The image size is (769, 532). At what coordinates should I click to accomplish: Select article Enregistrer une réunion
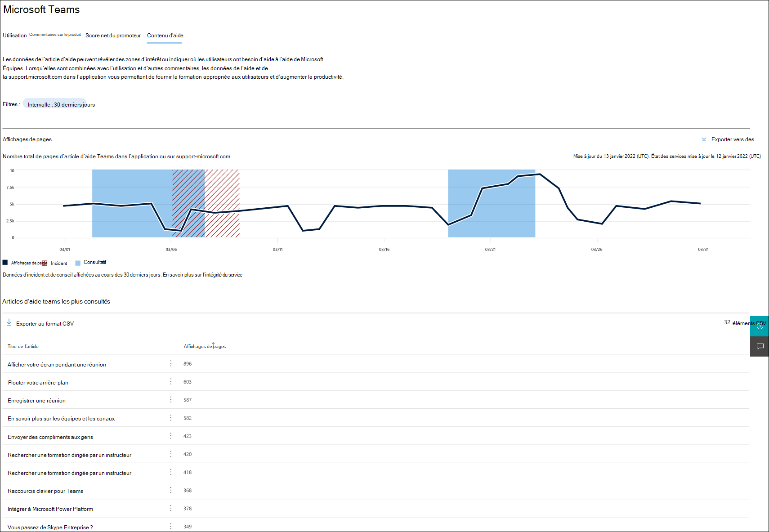pyautogui.click(x=36, y=401)
